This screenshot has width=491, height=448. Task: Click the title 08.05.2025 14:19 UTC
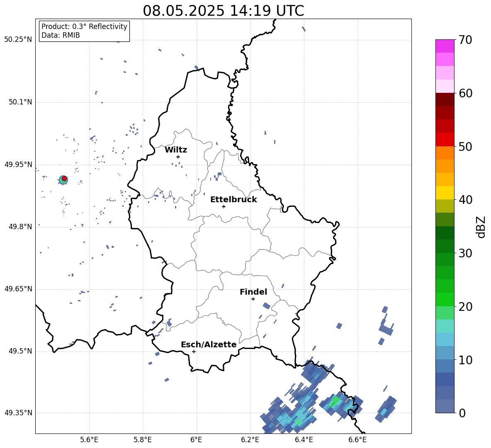coord(224,11)
